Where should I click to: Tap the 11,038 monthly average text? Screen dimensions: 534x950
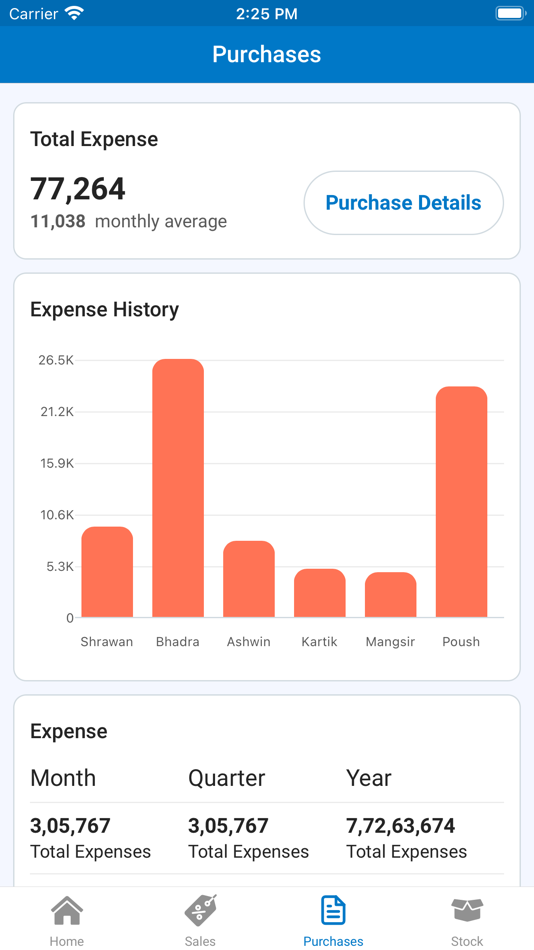click(x=128, y=221)
